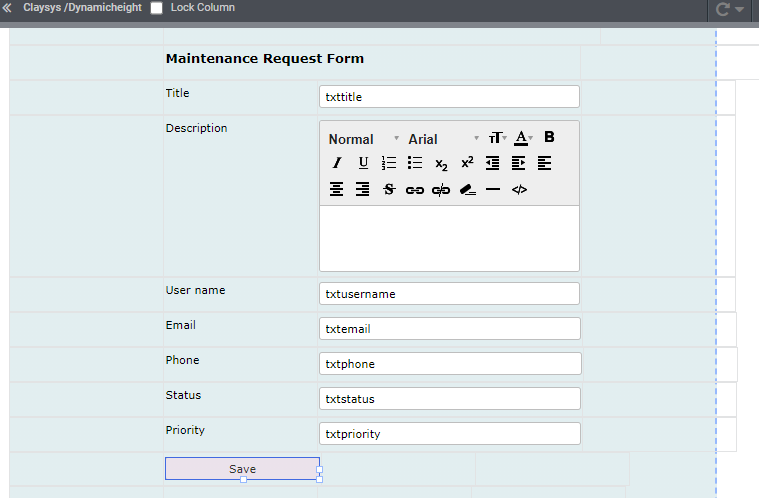Toggle italic formatting
The image size is (759, 498).
click(x=337, y=163)
